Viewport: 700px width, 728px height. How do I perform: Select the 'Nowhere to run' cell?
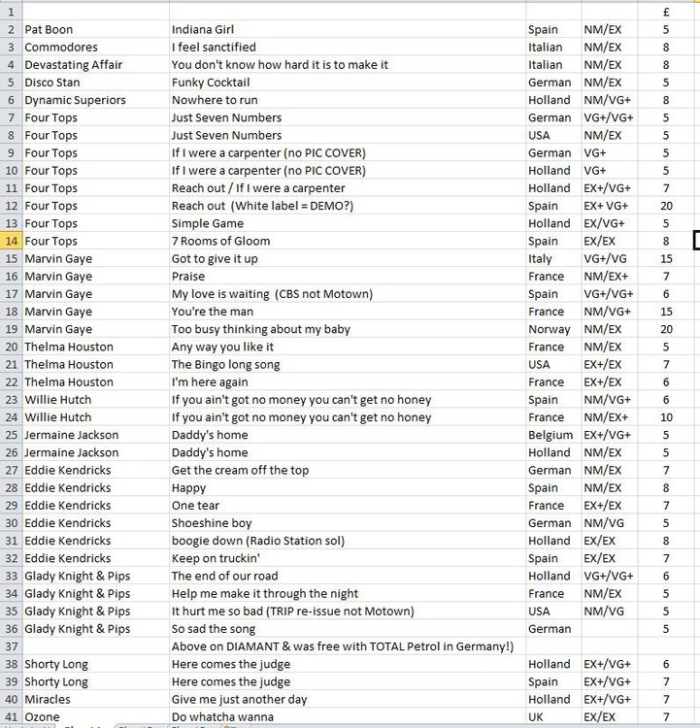click(x=348, y=100)
